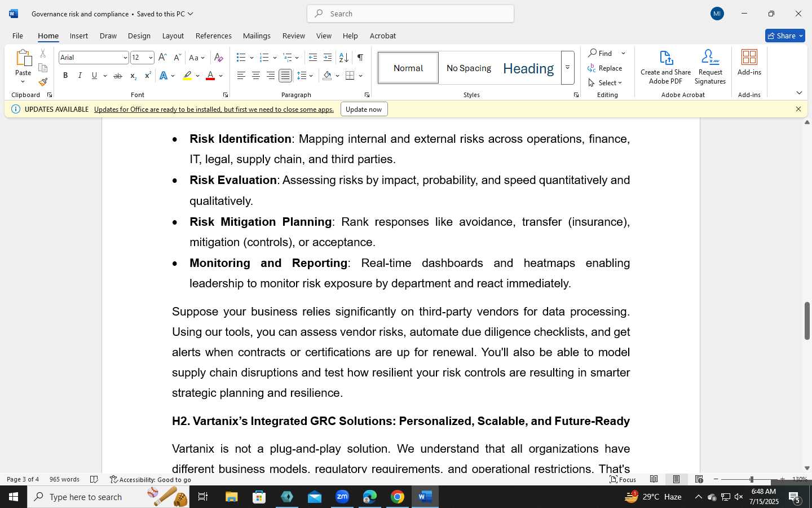This screenshot has width=812, height=508.
Task: Click the Copy icon in Clipboard group
Action: point(43,68)
